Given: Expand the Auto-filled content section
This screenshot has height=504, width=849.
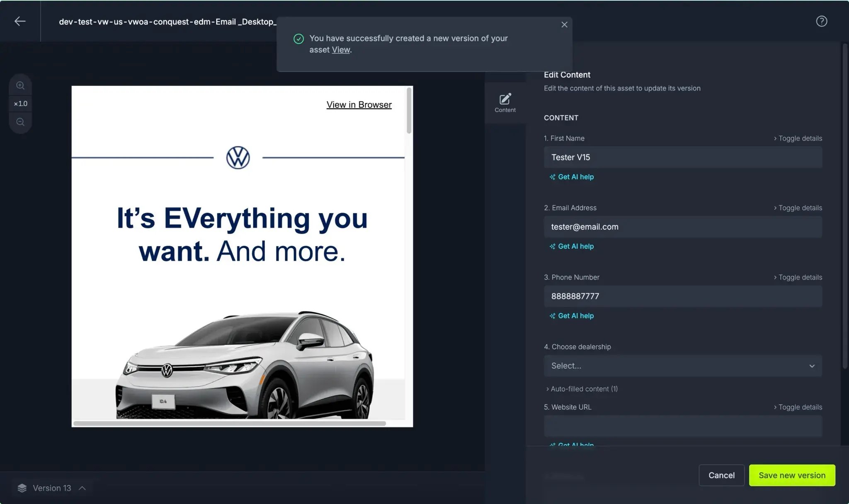Looking at the screenshot, I should tap(582, 389).
